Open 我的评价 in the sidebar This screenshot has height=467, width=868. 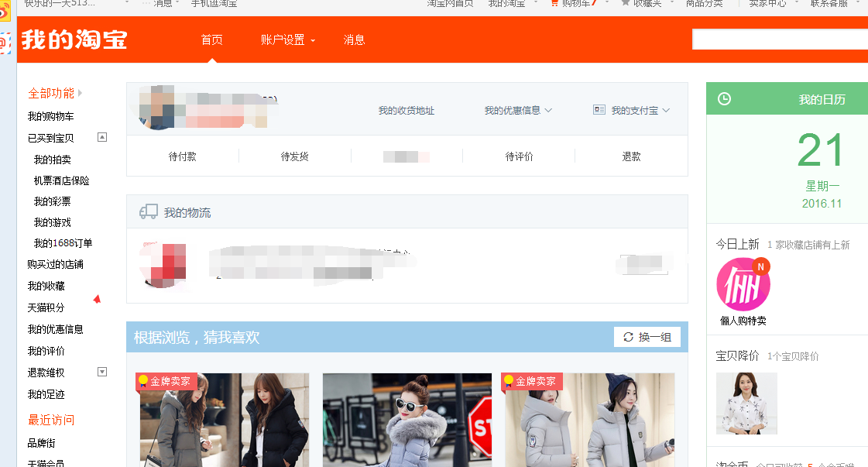click(x=46, y=351)
